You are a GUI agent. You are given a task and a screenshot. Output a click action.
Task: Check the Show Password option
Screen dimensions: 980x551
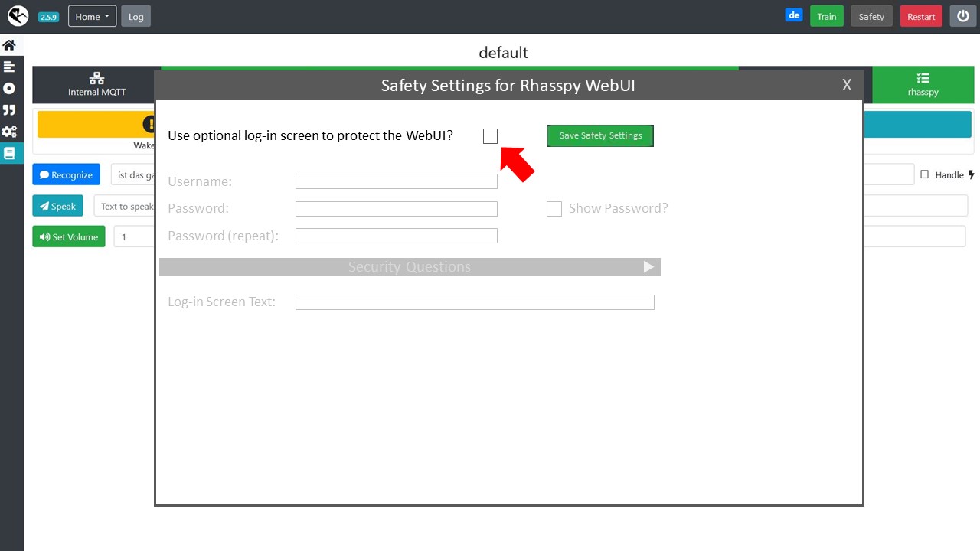tap(554, 208)
